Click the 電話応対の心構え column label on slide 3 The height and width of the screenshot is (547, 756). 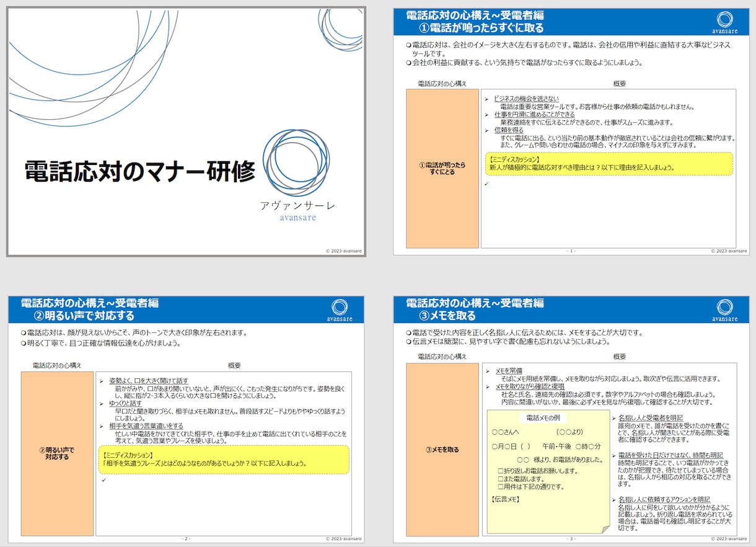coord(442,357)
